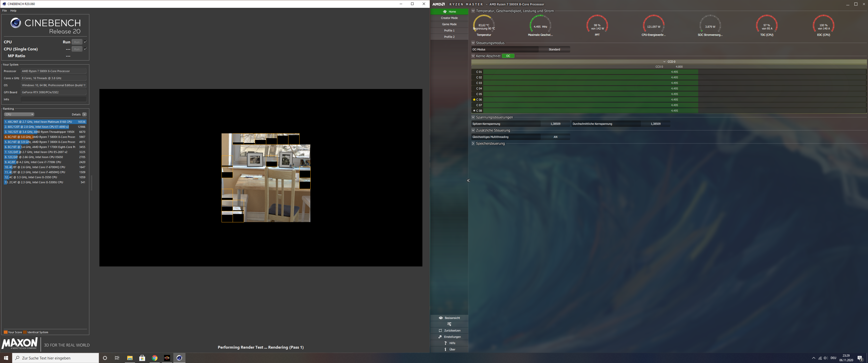Click Run to start the CPU benchmark
The width and height of the screenshot is (868, 363).
77,42
